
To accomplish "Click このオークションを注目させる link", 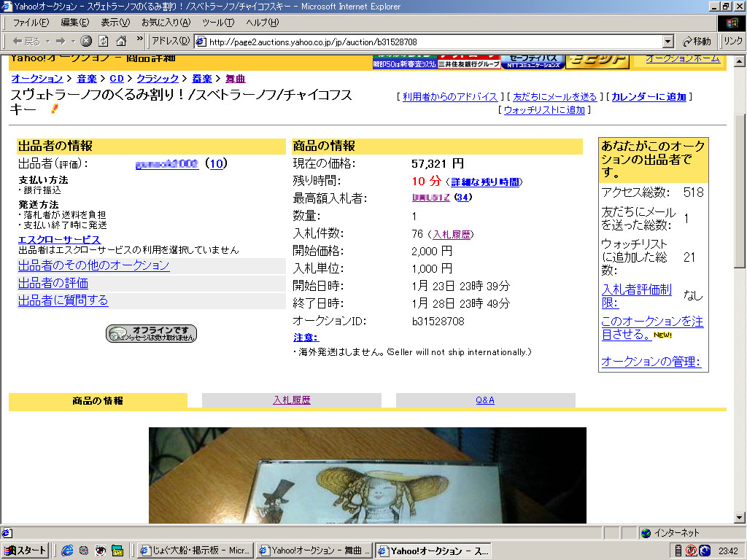I will coord(652,327).
